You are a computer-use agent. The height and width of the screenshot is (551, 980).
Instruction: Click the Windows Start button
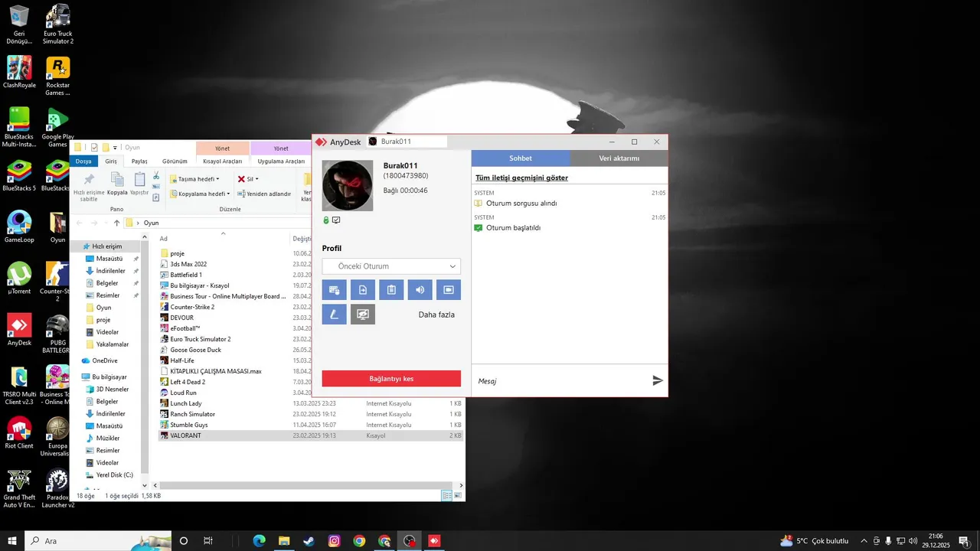tap(12, 541)
